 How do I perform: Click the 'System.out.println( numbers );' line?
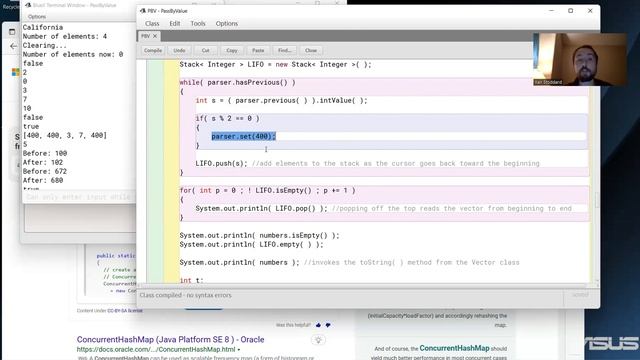[x=239, y=262]
